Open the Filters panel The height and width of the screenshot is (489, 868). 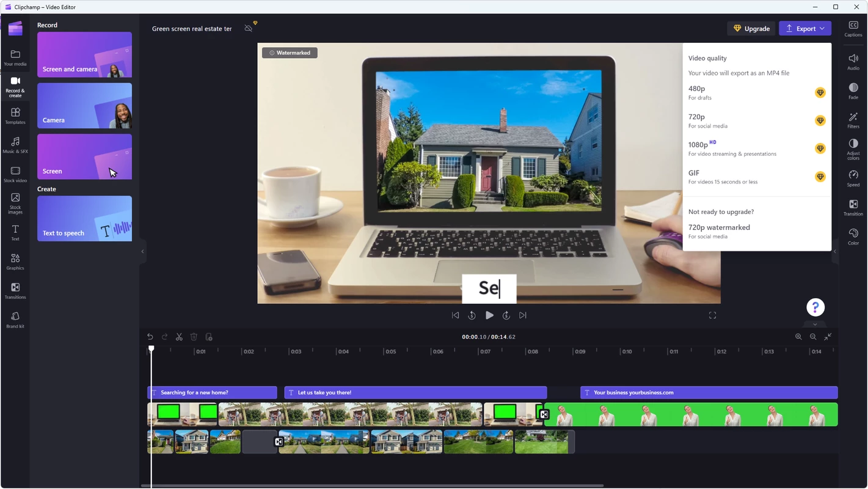(x=853, y=120)
